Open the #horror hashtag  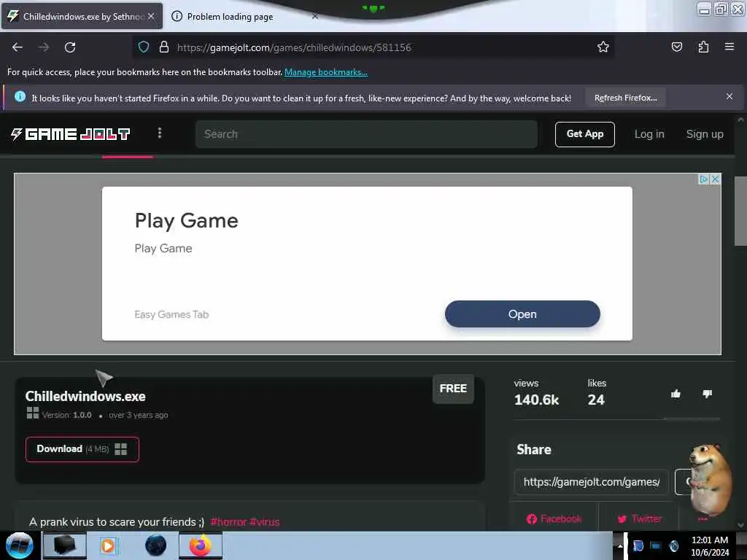[228, 522]
